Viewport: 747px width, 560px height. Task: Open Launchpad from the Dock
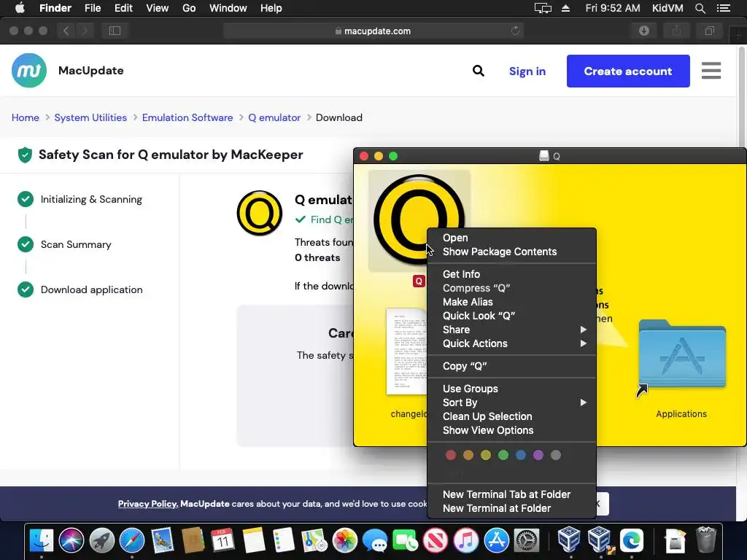pos(102,540)
